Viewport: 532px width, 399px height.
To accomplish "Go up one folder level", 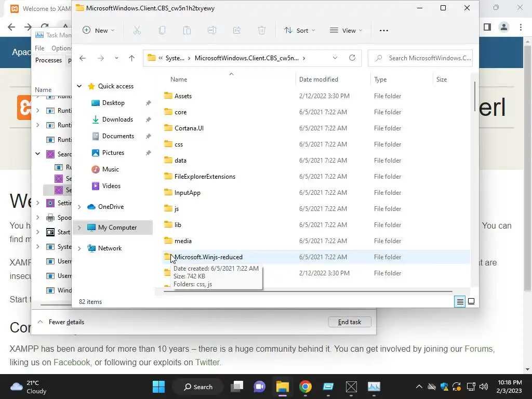I will tap(131, 58).
